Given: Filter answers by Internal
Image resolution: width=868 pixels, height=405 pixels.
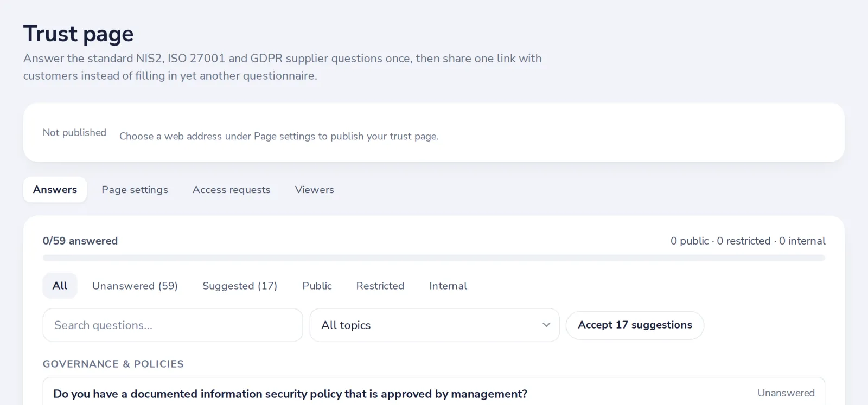Looking at the screenshot, I should pos(448,286).
